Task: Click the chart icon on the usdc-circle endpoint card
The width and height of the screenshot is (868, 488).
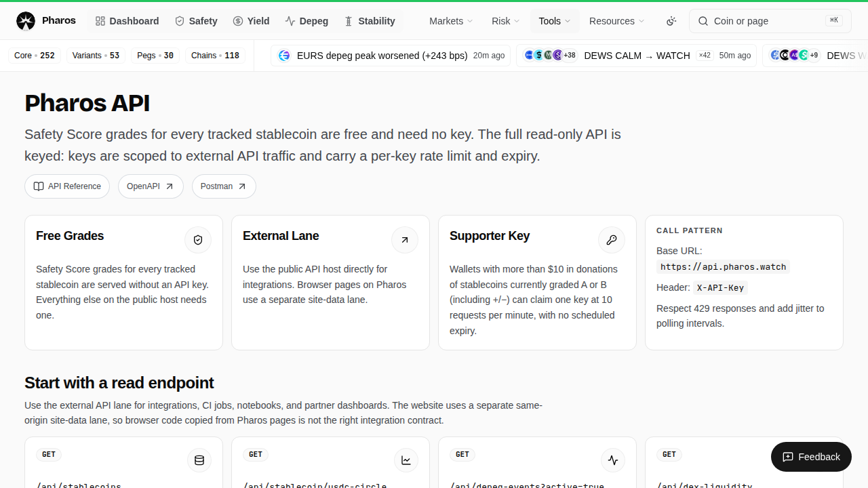Action: 406,461
